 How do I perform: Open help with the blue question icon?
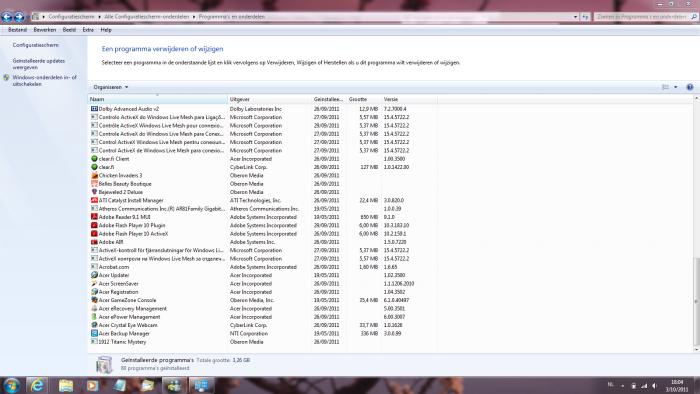690,87
